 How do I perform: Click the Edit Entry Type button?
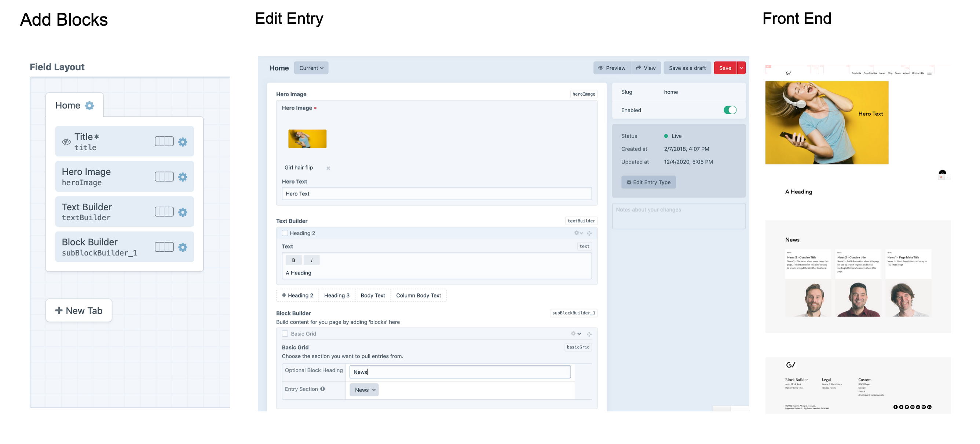click(648, 182)
